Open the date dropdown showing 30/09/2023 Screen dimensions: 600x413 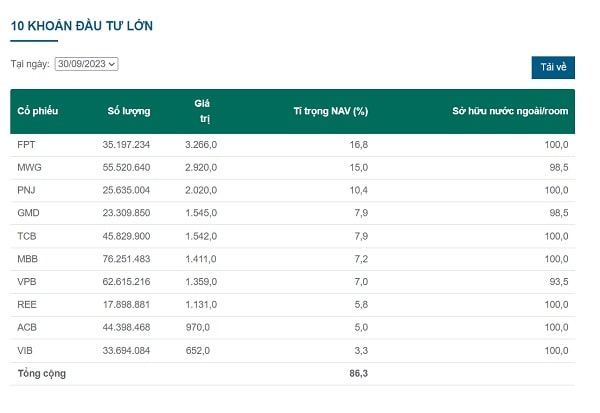pos(86,64)
